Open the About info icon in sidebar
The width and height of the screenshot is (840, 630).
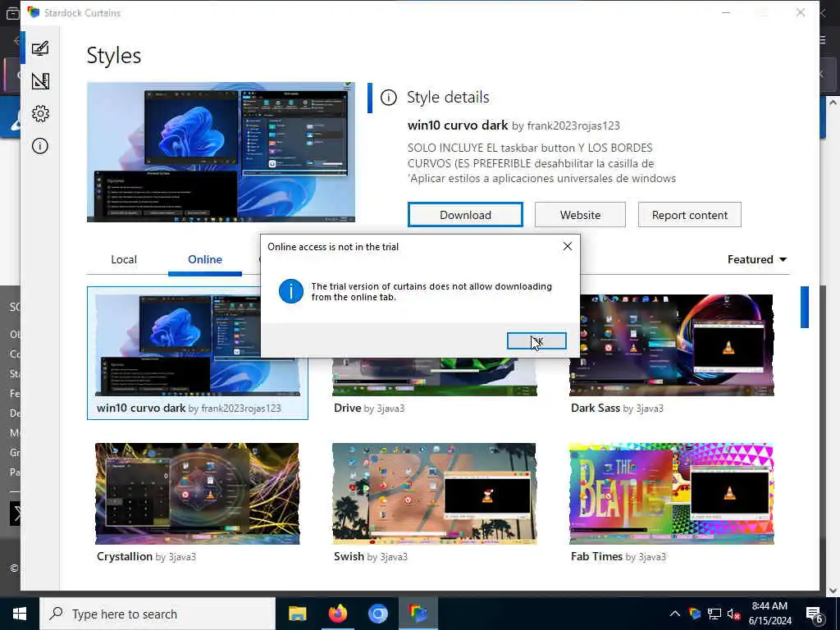click(x=40, y=146)
